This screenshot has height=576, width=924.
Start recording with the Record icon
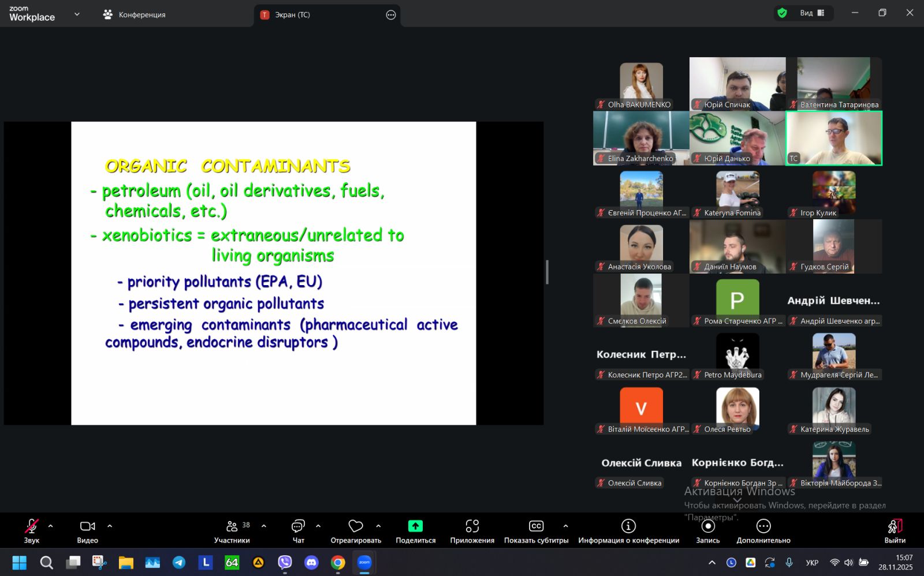tap(707, 526)
